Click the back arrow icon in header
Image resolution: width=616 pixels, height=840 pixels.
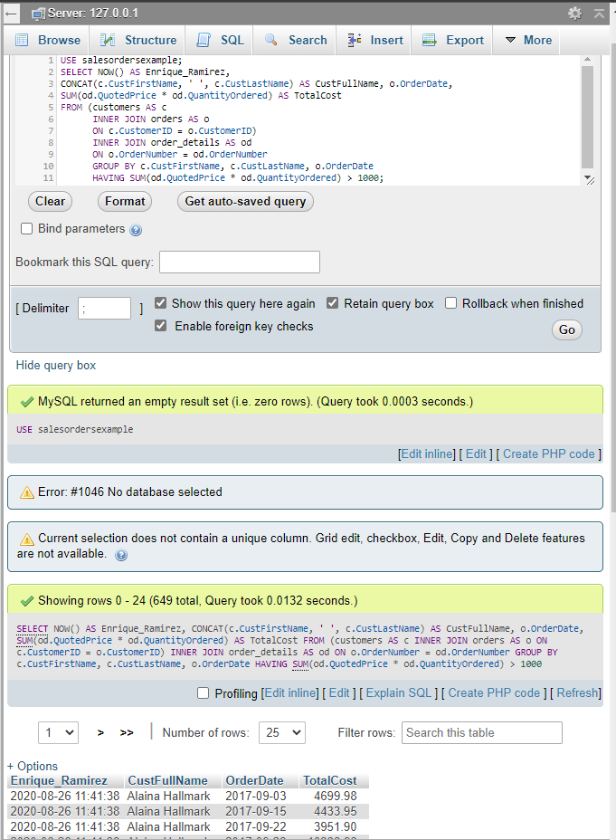(x=11, y=14)
